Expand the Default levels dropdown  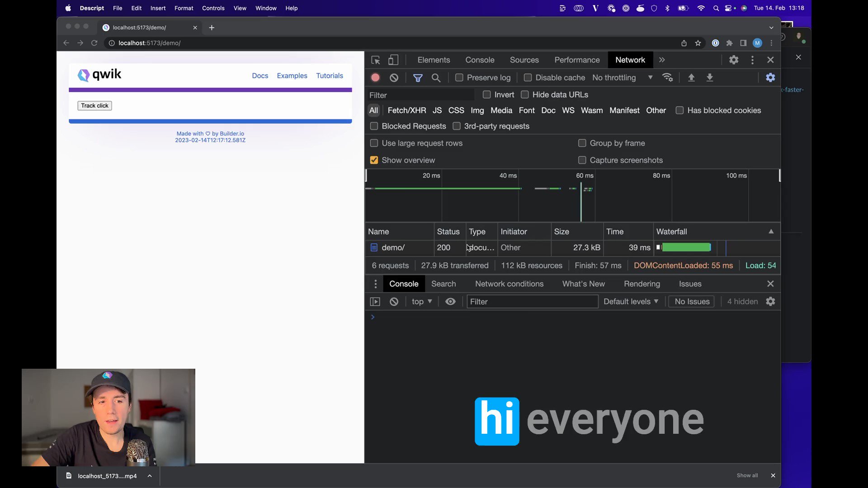(x=631, y=301)
